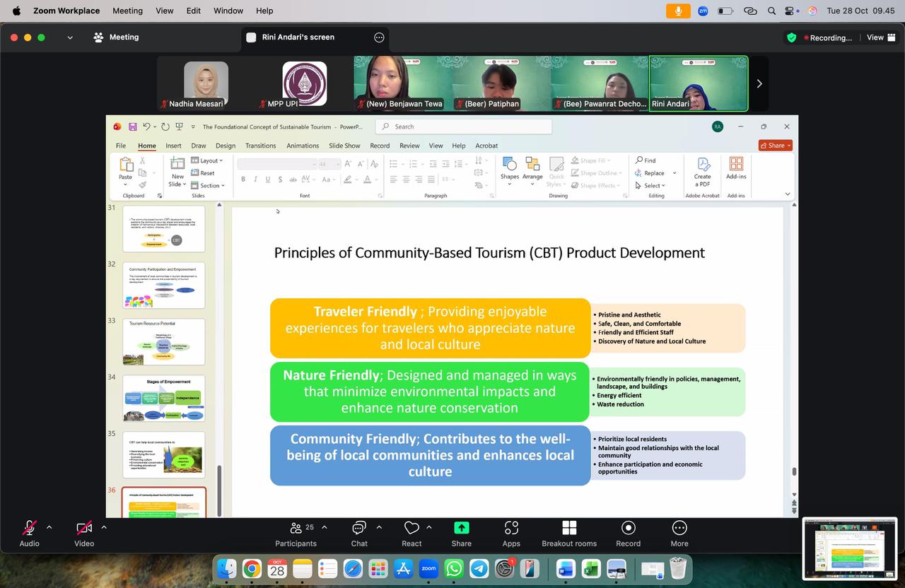Toggle Bold formatting in the Font group
The width and height of the screenshot is (905, 588).
tap(243, 180)
